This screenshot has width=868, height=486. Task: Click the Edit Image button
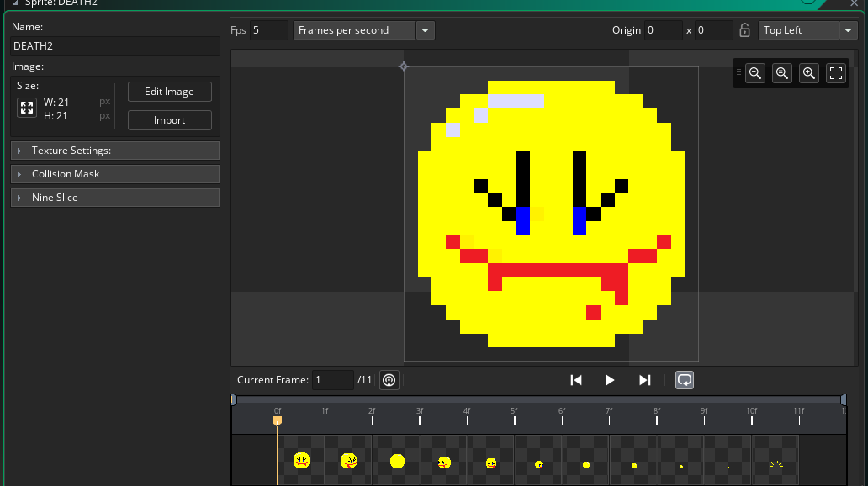[169, 92]
